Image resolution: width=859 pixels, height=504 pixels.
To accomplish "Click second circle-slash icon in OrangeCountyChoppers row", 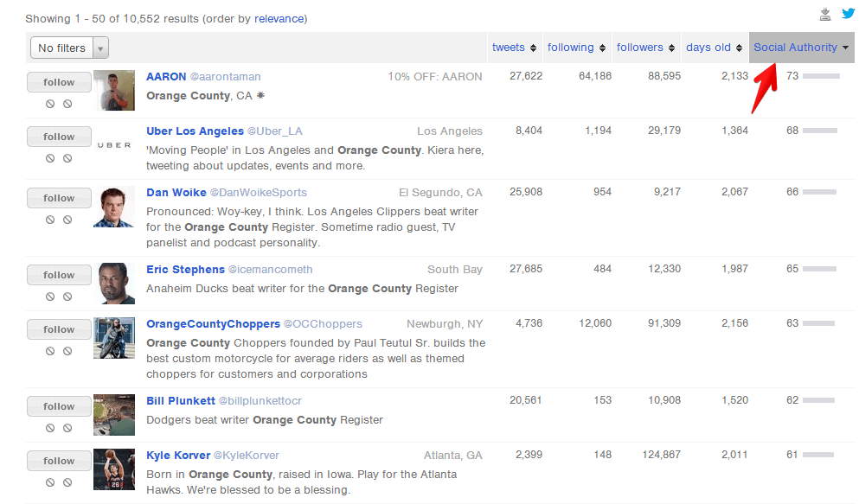I will (67, 351).
